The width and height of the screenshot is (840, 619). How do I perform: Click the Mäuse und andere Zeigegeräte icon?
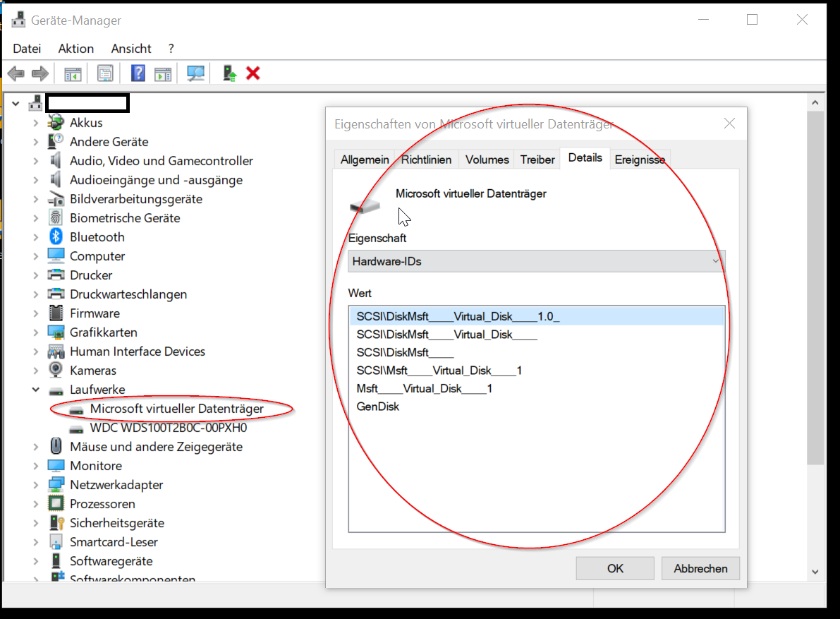(x=56, y=447)
